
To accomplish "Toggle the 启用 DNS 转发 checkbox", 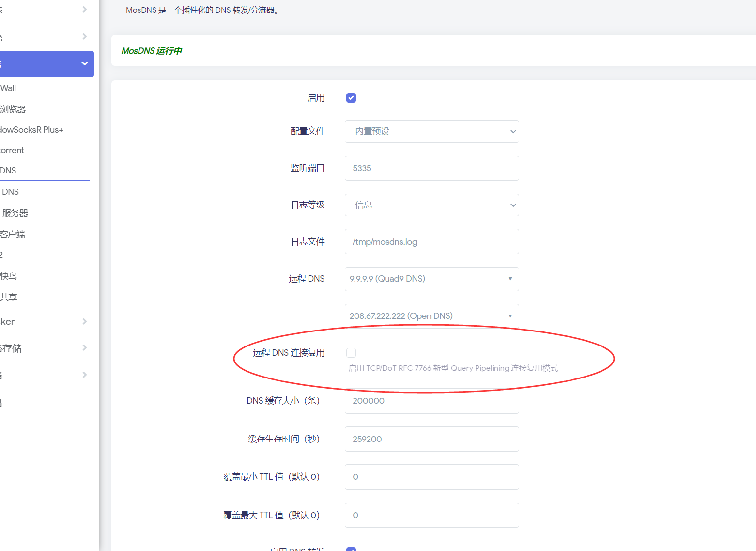I will (x=351, y=548).
